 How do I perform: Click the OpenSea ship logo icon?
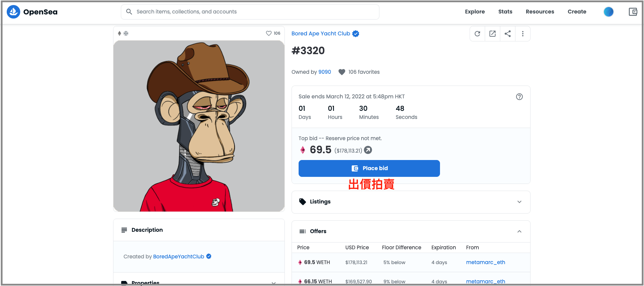pos(13,12)
